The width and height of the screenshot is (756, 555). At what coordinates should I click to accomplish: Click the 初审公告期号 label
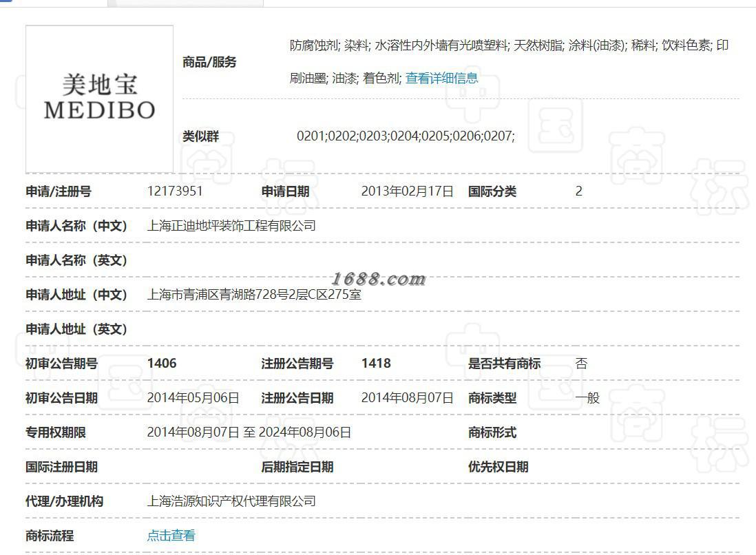(62, 363)
